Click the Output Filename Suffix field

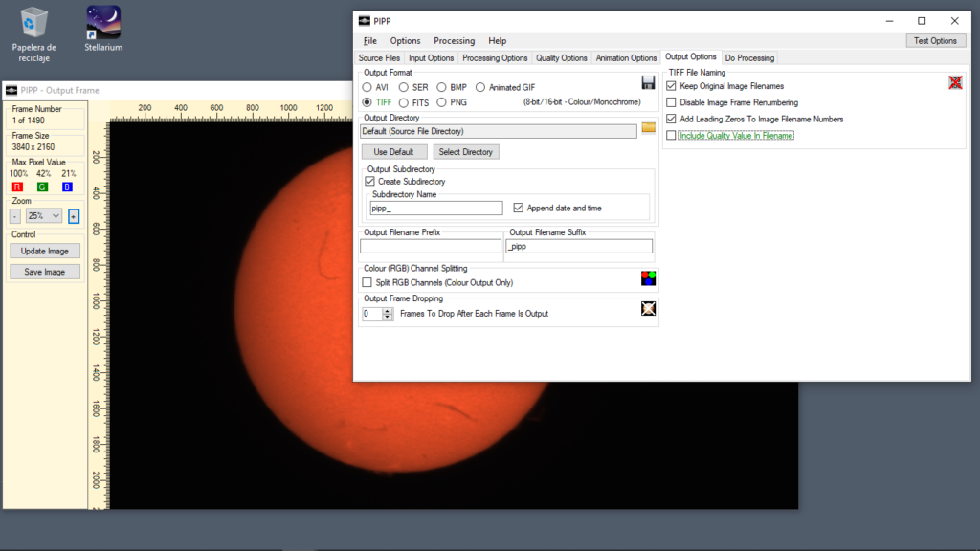579,246
